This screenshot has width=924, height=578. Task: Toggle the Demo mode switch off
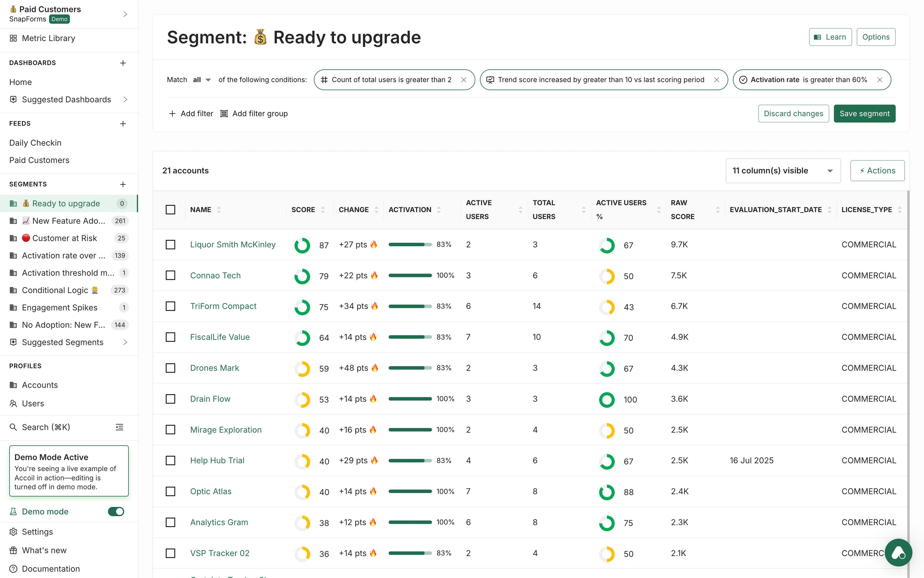click(x=116, y=512)
